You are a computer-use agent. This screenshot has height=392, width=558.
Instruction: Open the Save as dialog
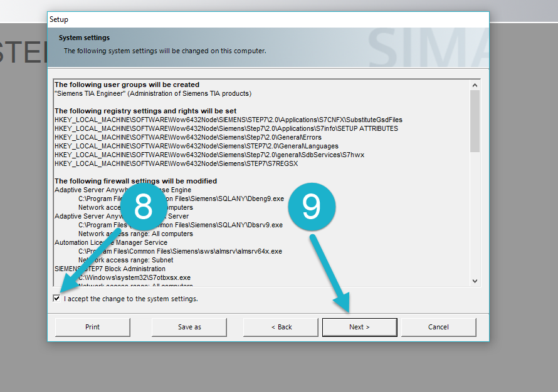tap(189, 327)
